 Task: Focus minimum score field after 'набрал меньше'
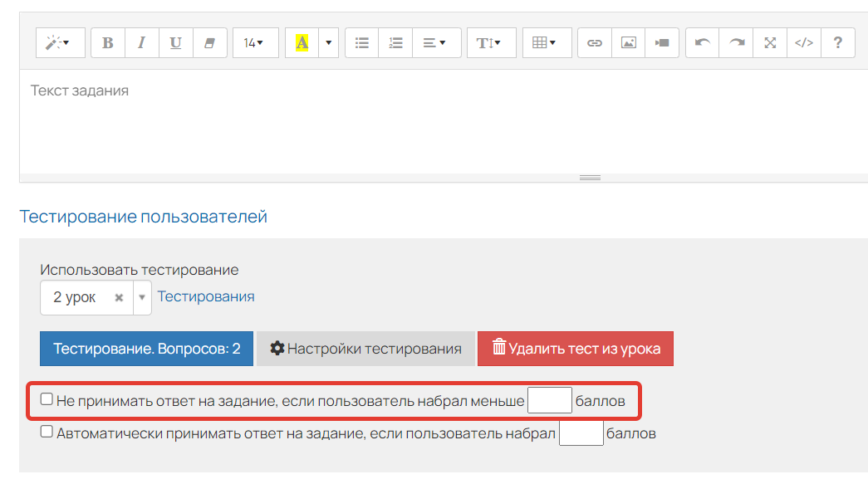[550, 400]
